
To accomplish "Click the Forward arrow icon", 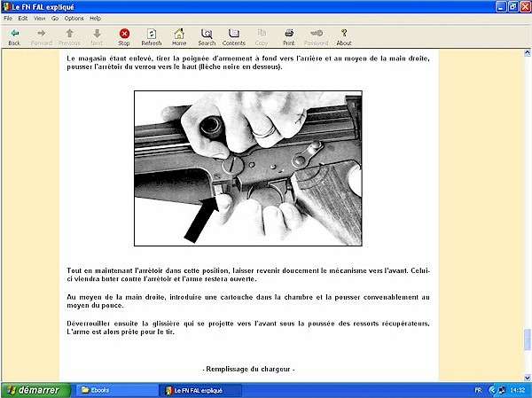I will [x=42, y=34].
